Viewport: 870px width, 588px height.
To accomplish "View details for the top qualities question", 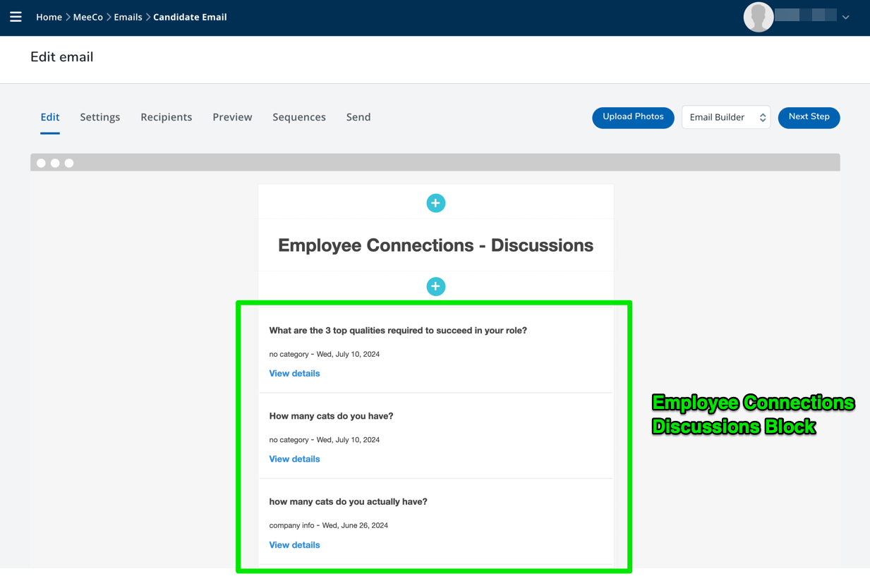I will pyautogui.click(x=294, y=374).
